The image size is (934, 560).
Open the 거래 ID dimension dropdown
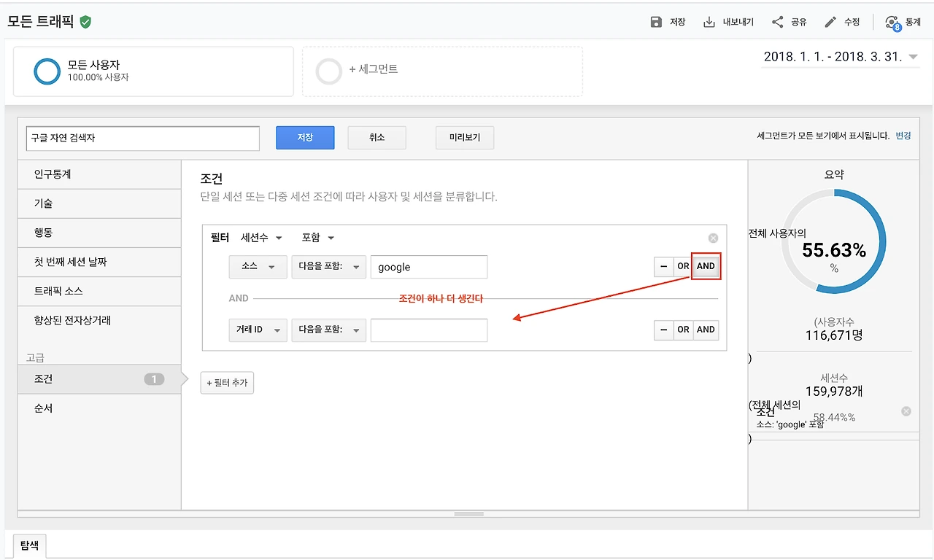(258, 330)
